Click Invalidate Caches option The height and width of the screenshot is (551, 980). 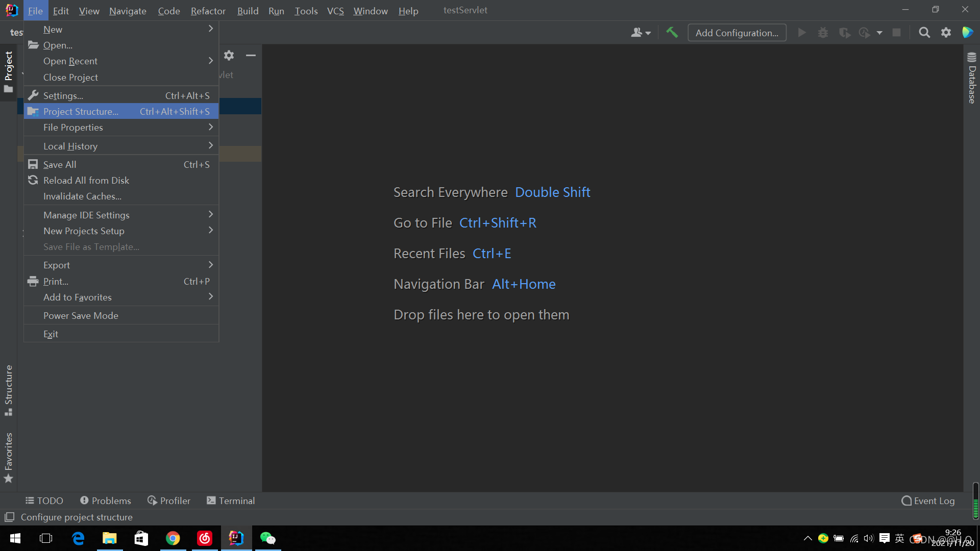(82, 196)
